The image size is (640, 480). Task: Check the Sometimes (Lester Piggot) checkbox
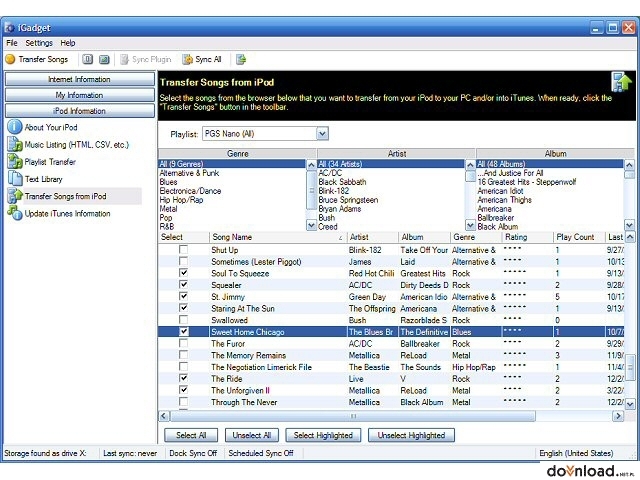click(x=184, y=261)
